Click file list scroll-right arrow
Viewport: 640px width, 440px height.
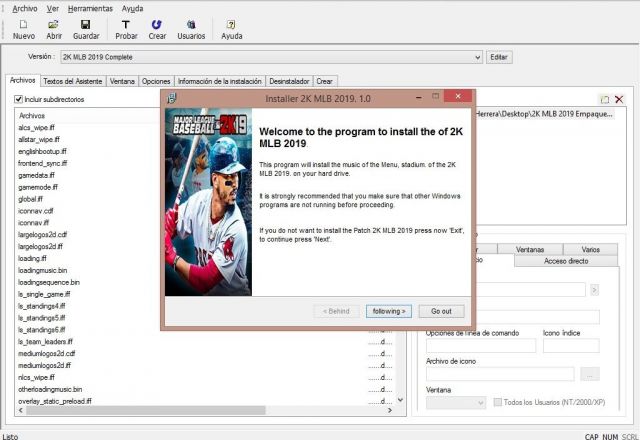click(x=390, y=410)
